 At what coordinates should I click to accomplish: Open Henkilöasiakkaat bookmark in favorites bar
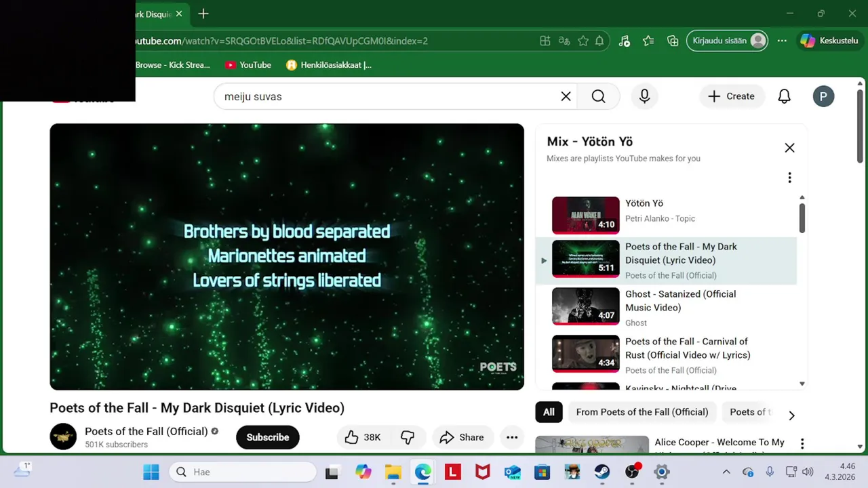tap(329, 65)
